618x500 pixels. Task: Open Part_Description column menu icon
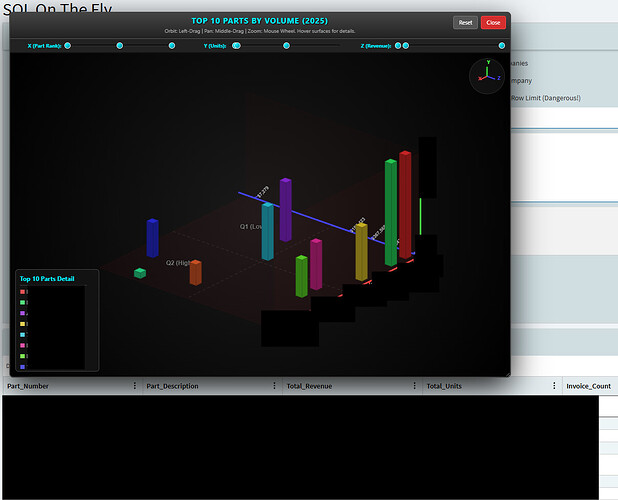tap(274, 385)
